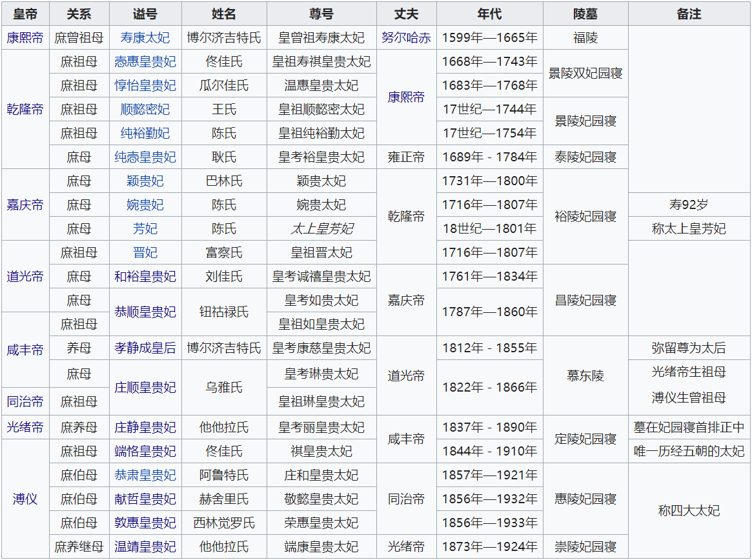The height and width of the screenshot is (560, 752).
Task: Click the cell 崇陵妃园寝
Action: (585, 547)
